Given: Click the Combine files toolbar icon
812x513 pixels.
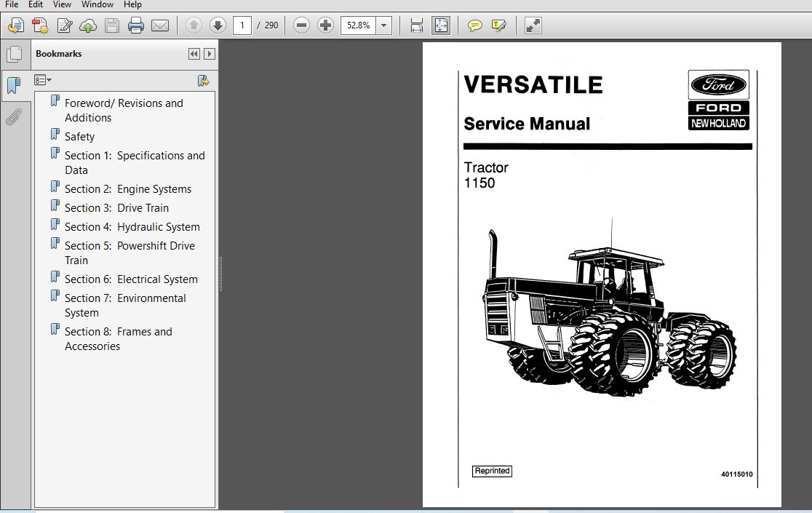Looking at the screenshot, I should 40,25.
